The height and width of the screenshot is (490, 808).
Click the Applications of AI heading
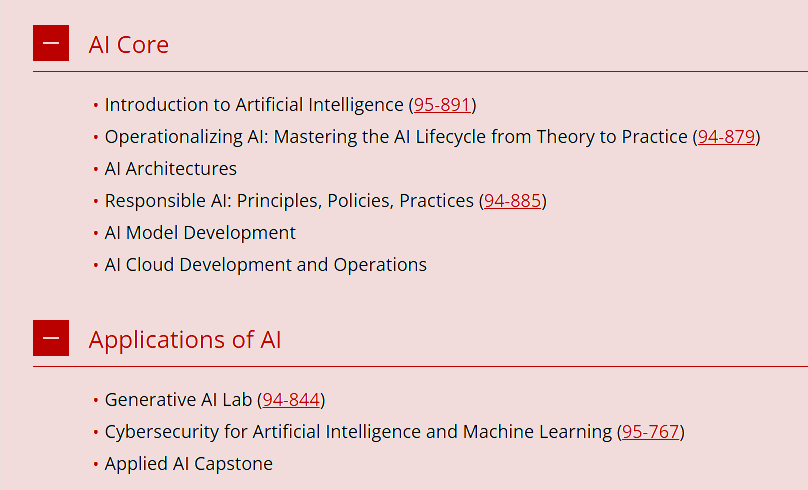[184, 340]
